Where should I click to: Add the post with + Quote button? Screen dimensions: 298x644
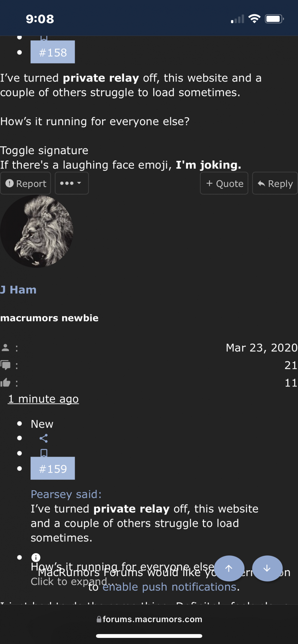224,183
